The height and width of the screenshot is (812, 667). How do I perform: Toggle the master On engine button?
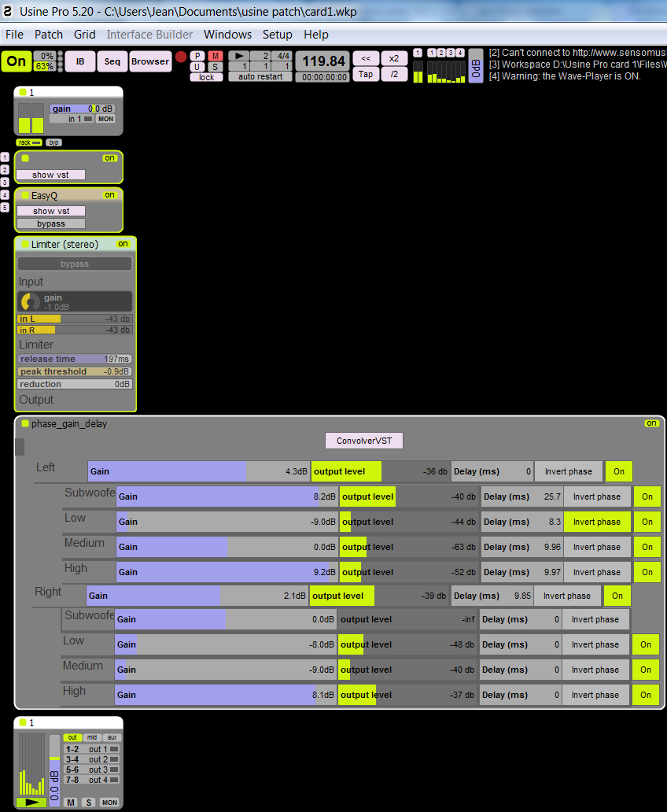(16, 61)
